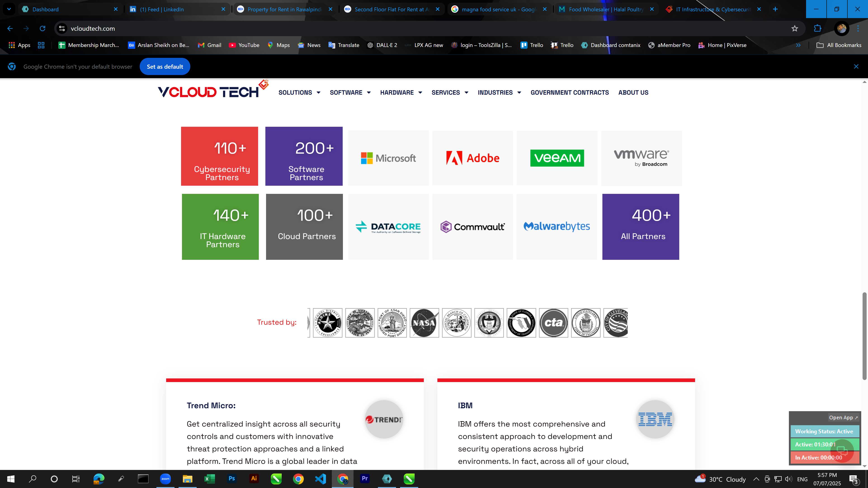Expand the HARDWARE dropdown menu
The height and width of the screenshot is (488, 868).
[x=401, y=93]
